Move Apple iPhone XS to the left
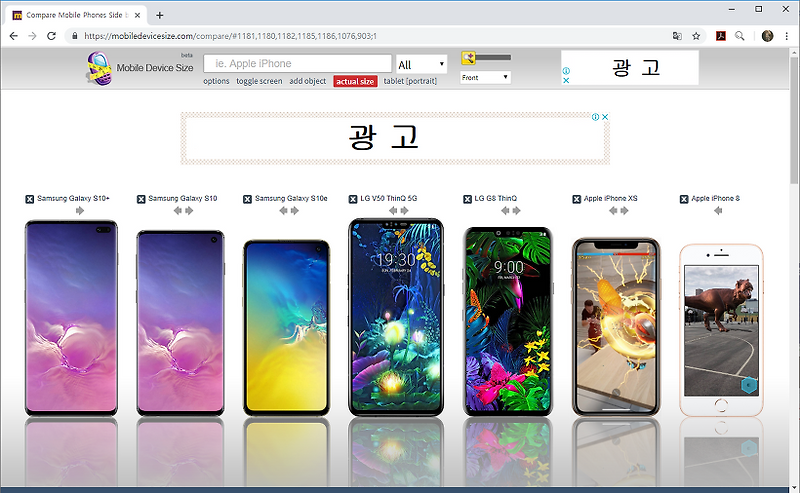The height and width of the screenshot is (493, 800). 613,211
